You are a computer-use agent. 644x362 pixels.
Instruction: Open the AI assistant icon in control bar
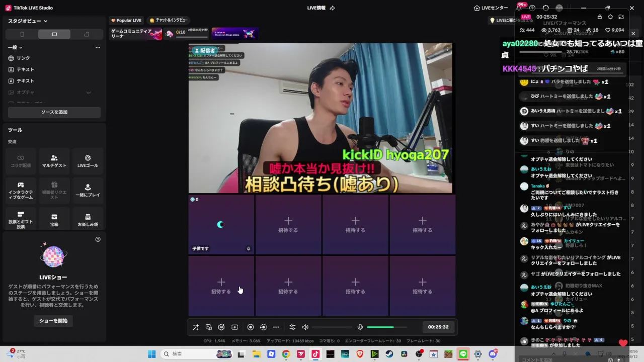221,327
